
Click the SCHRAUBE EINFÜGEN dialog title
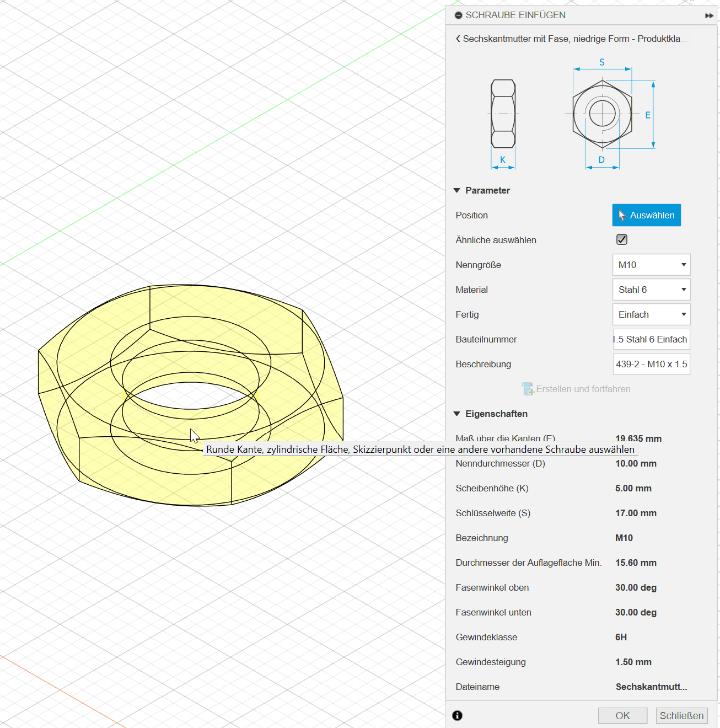pos(515,15)
